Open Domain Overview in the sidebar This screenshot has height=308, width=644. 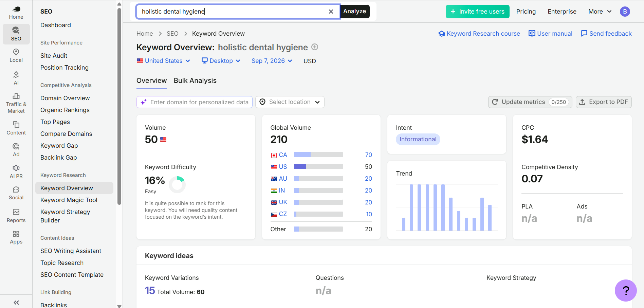pos(65,98)
